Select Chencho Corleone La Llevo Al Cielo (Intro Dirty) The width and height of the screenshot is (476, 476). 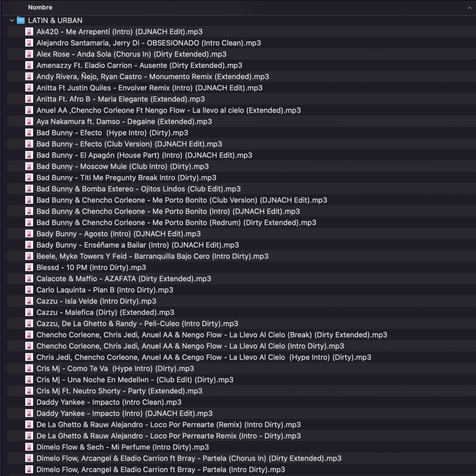point(190,346)
